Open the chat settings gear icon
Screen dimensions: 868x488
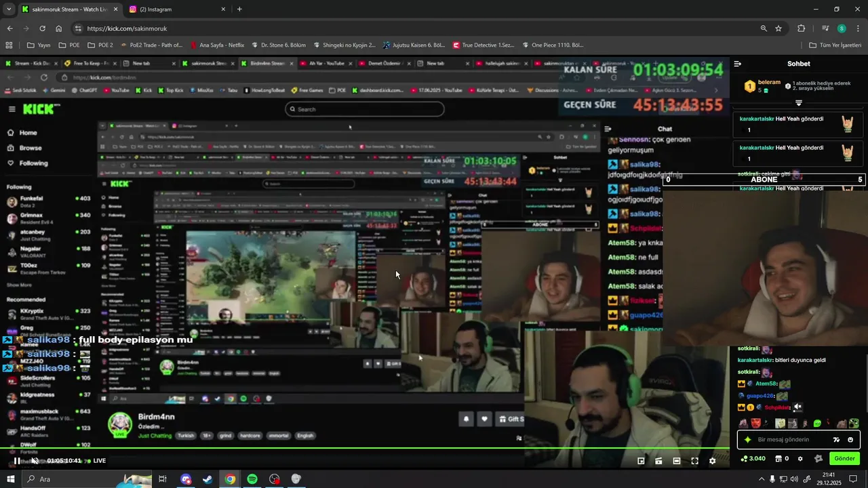click(x=800, y=459)
